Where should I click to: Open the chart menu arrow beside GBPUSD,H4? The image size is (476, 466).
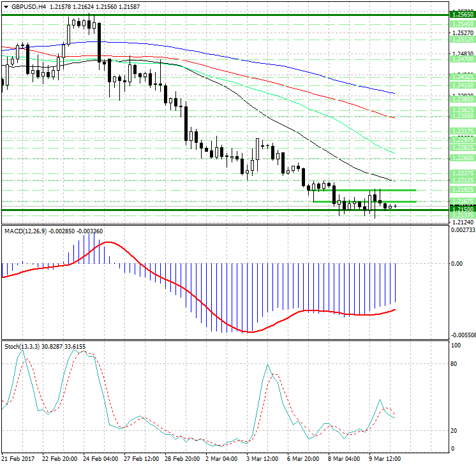coord(6,6)
